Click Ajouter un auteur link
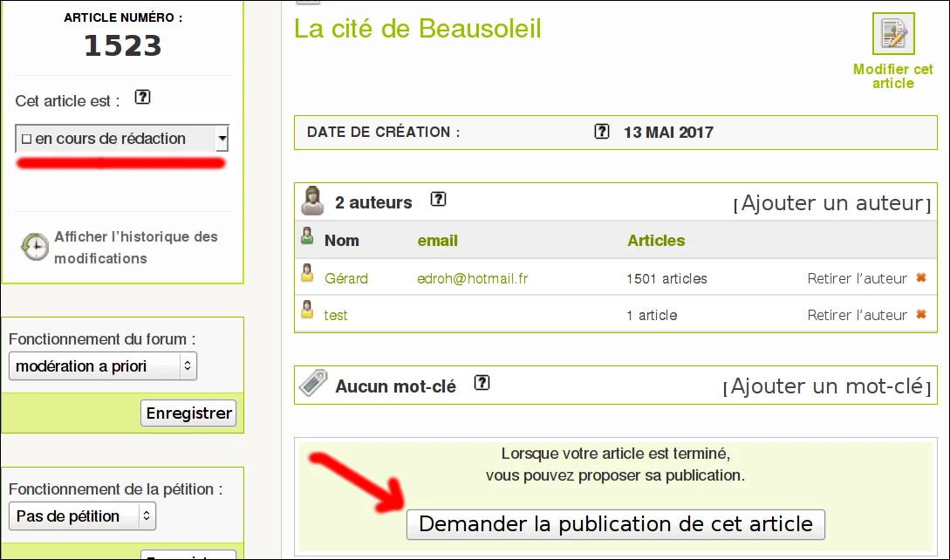950x560 pixels. pyautogui.click(x=832, y=203)
